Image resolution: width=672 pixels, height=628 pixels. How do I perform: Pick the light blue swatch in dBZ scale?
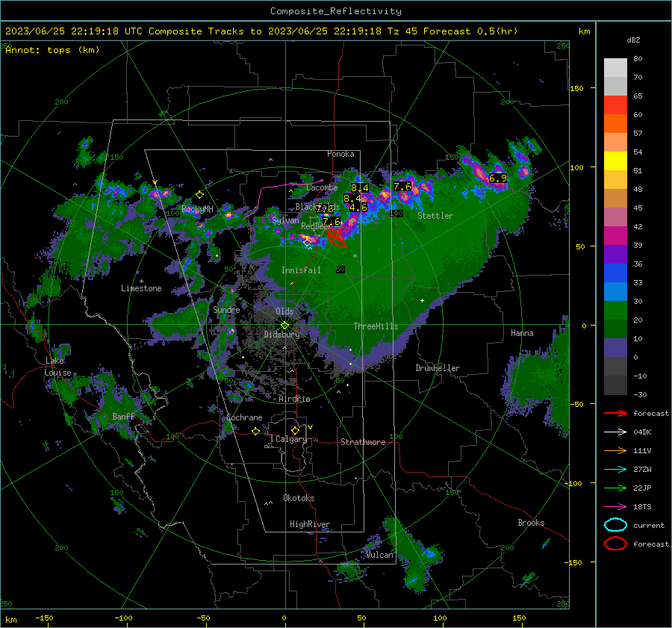point(615,291)
